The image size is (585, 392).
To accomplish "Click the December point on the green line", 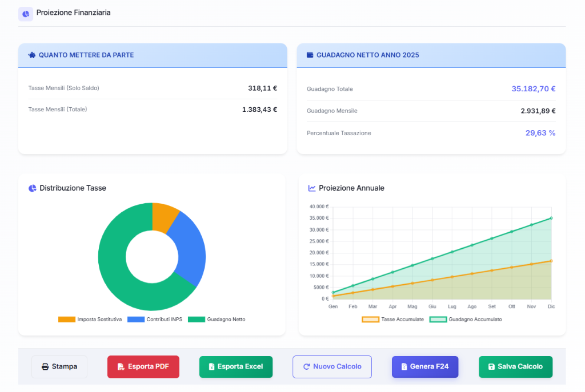I will (x=551, y=218).
